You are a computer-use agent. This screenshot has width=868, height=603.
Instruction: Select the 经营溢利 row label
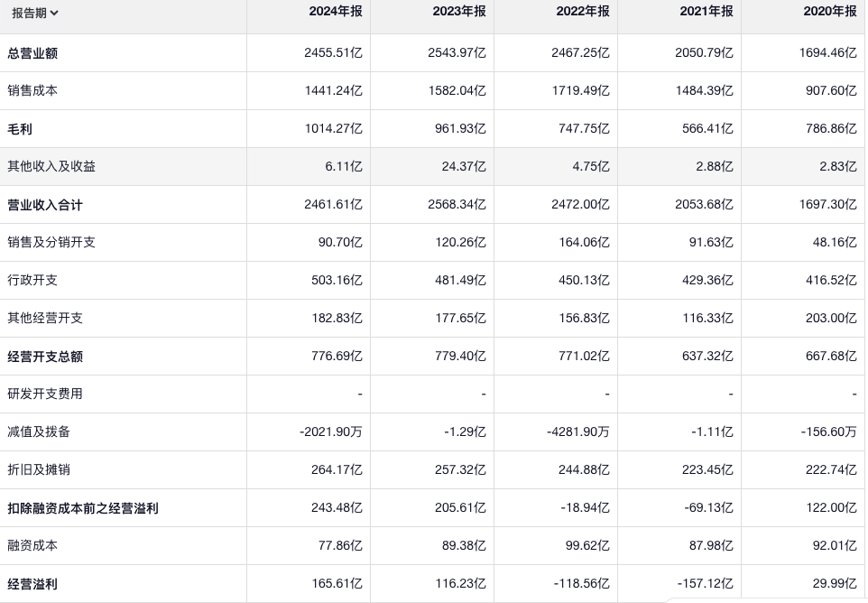pyautogui.click(x=32, y=584)
